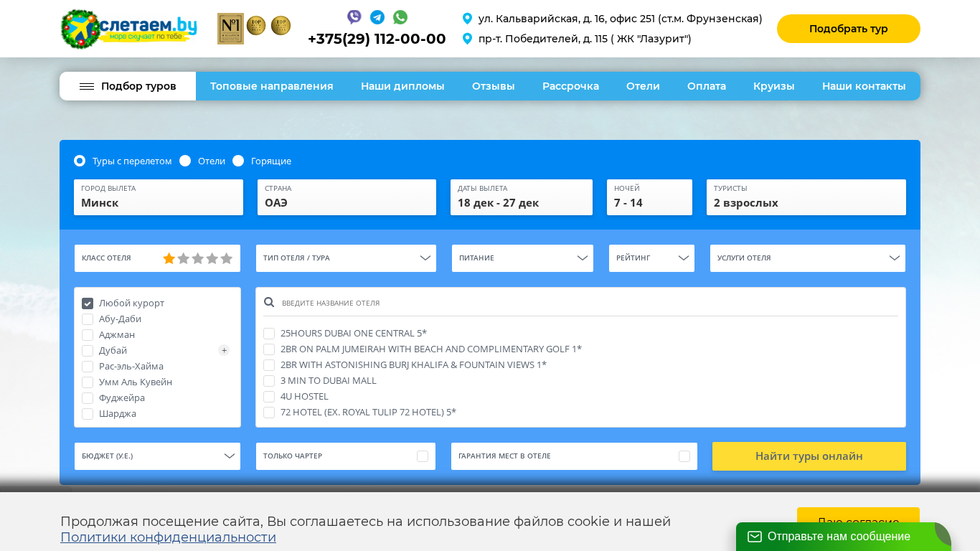Click envelope icon in message widget
Viewport: 980px width, 551px height.
[755, 537]
